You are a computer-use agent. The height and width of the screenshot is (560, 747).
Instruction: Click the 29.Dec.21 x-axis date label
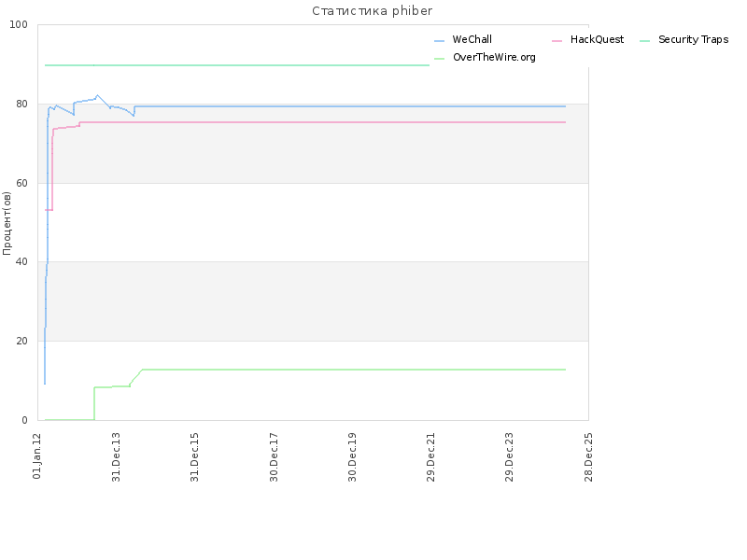430,457
